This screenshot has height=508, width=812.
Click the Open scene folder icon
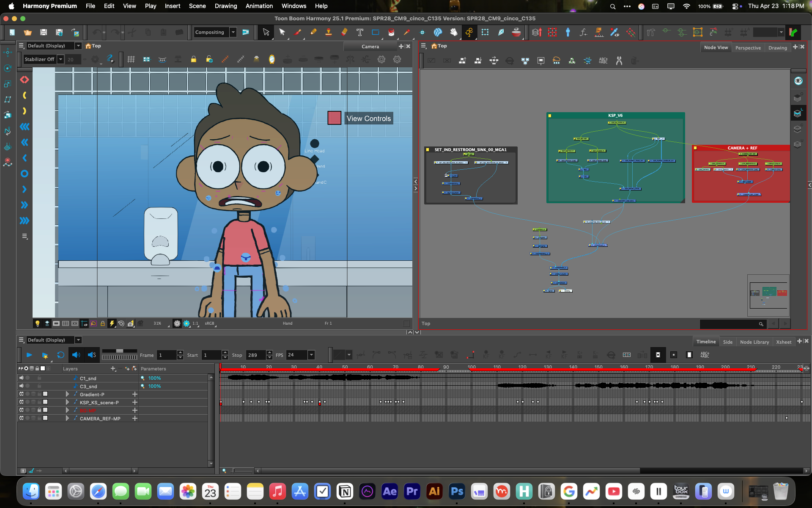[x=28, y=32]
